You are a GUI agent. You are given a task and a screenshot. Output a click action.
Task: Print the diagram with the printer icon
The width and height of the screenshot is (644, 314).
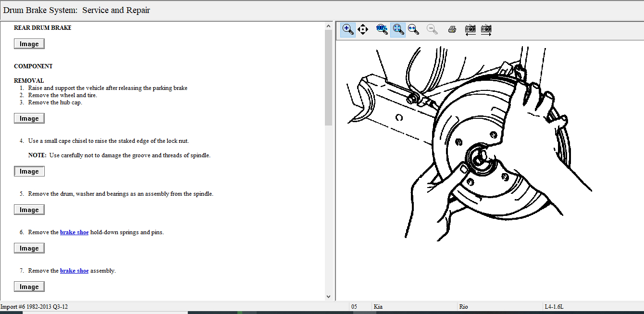pos(452,29)
